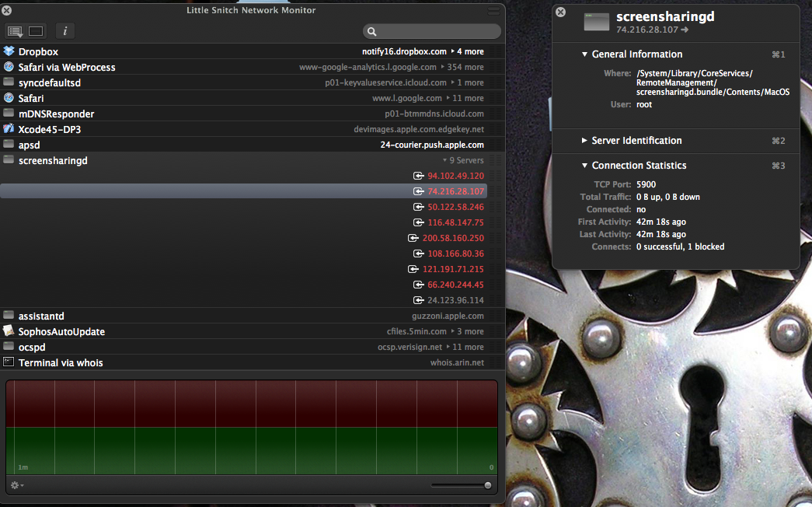
Task: Expand Dropbox's "4 more" servers
Action: [x=468, y=51]
